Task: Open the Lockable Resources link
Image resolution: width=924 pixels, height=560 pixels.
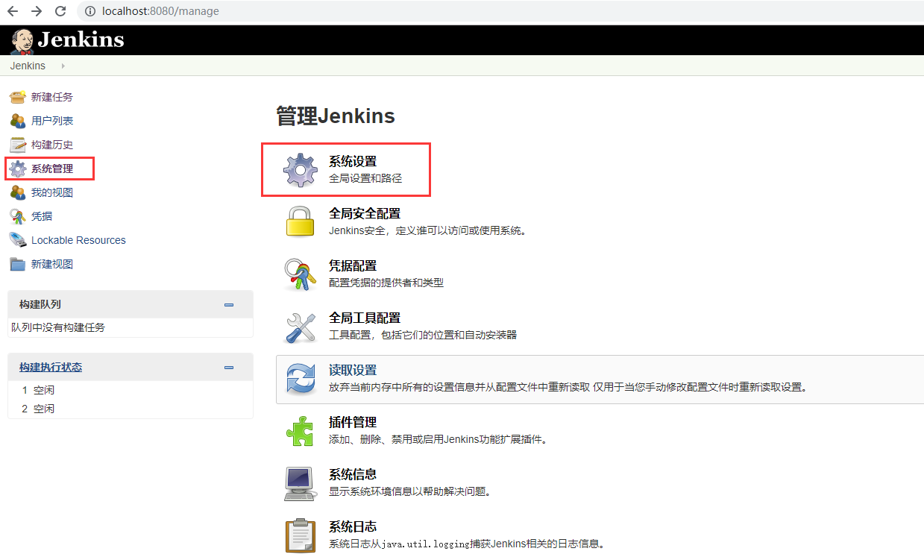Action: [x=78, y=240]
